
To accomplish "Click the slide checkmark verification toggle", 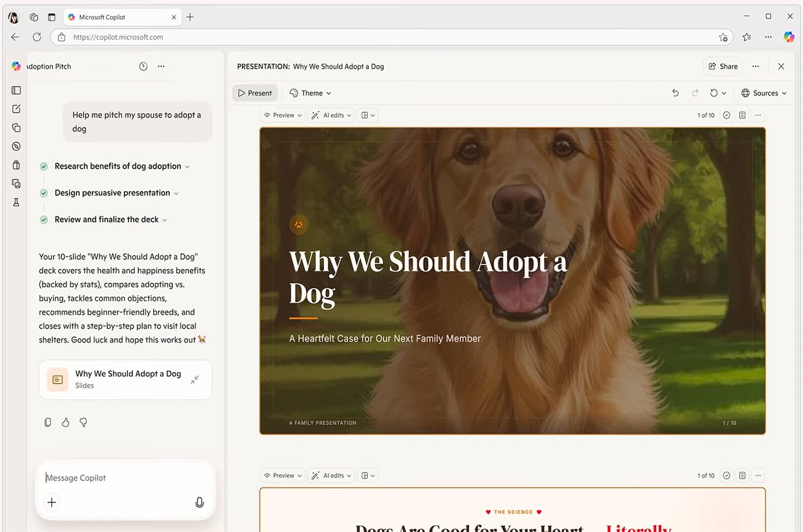I will click(726, 115).
